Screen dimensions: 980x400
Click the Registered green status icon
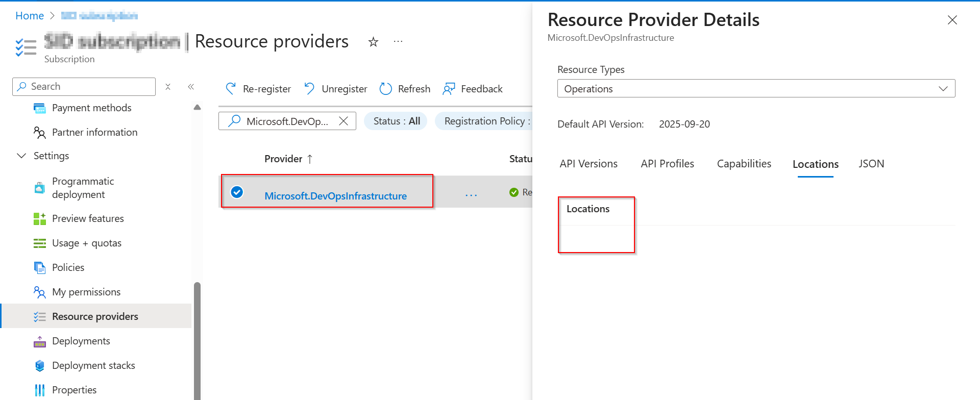(514, 192)
